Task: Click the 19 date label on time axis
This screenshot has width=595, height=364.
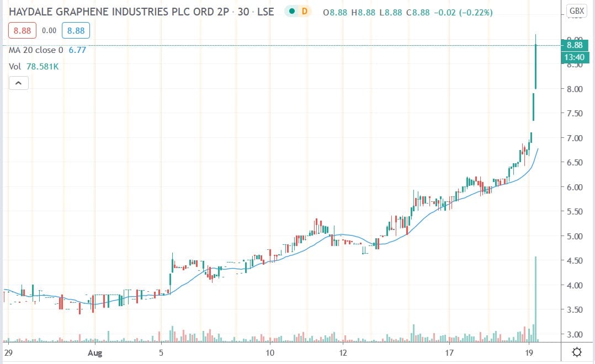Action: tap(529, 353)
